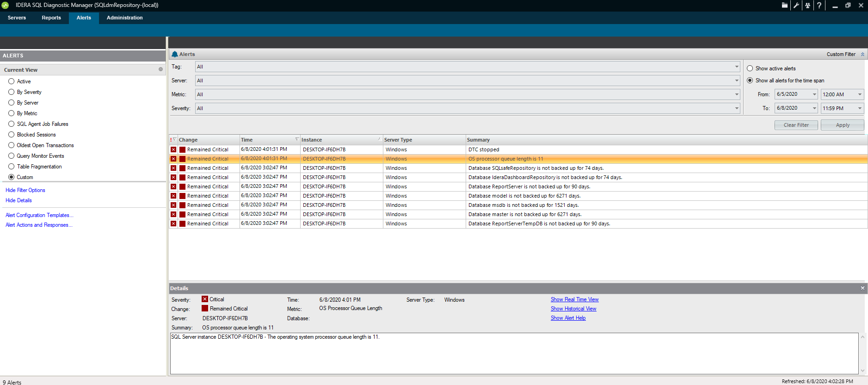This screenshot has width=868, height=385.
Task: Click the Clear Filter button
Action: click(x=796, y=125)
